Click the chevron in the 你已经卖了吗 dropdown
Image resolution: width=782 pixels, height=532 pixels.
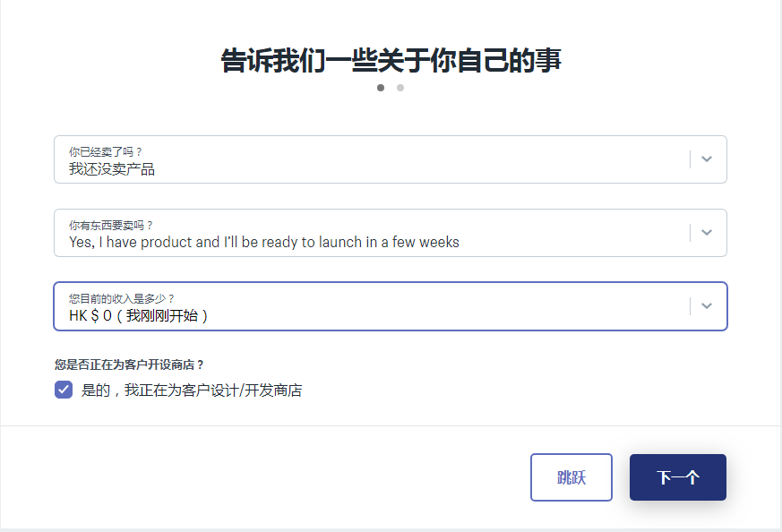pos(707,159)
